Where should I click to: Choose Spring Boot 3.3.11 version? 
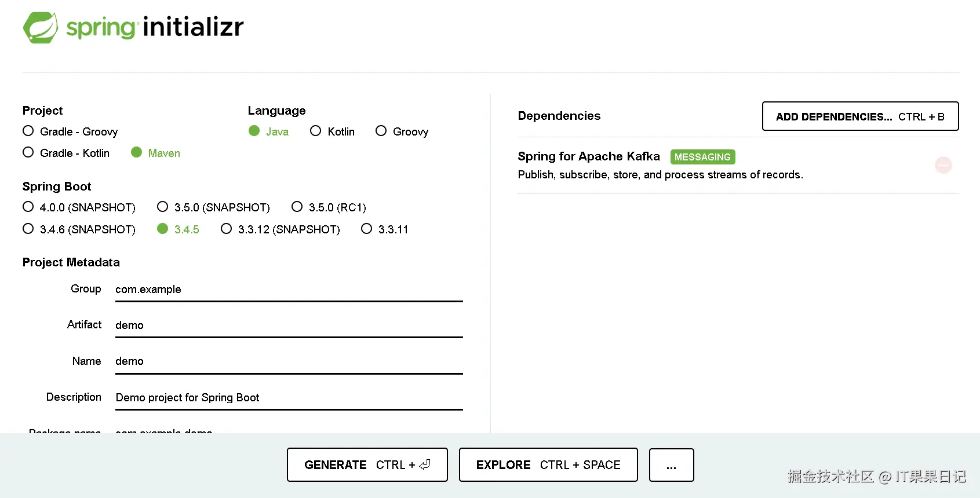[366, 229]
